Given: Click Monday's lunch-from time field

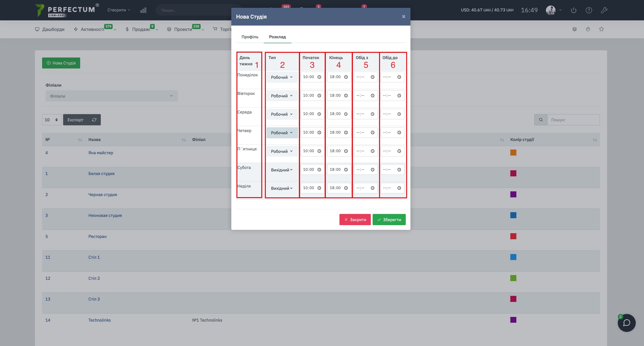Looking at the screenshot, I should (362, 77).
